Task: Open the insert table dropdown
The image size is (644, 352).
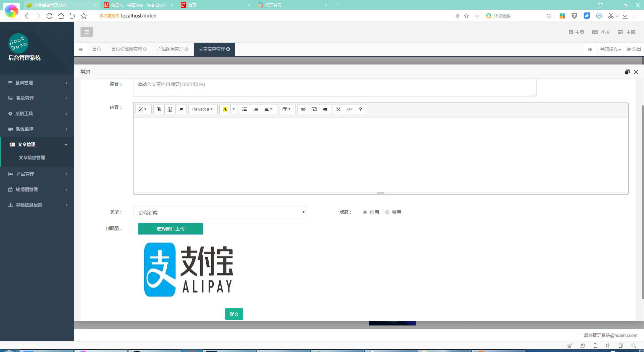Action: tap(287, 109)
